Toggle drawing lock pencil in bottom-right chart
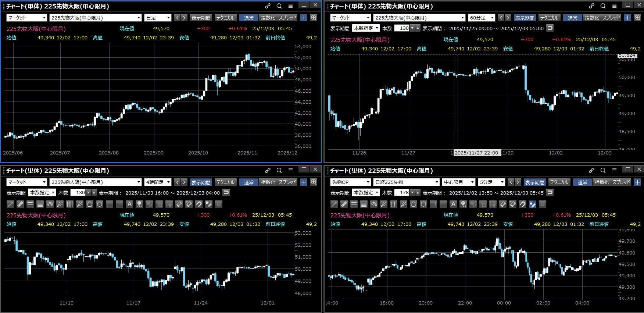 (532, 204)
